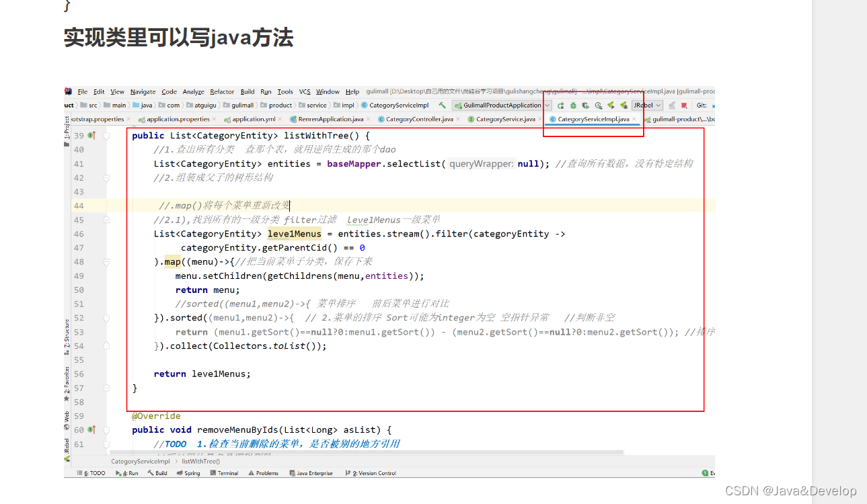Click the Debug bug icon
The image size is (867, 504).
point(573,106)
